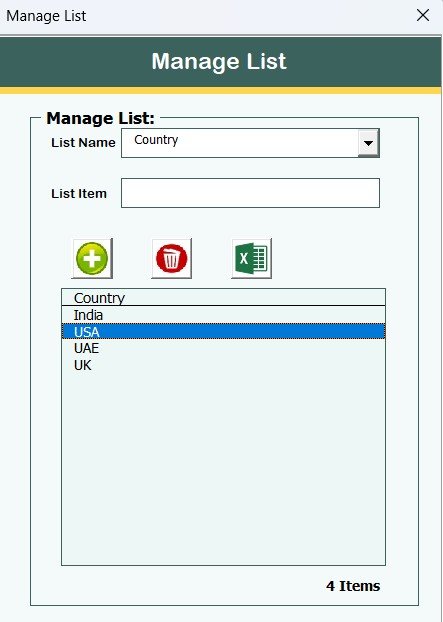443x622 pixels.
Task: Click inside the List Item text field
Action: 250,193
